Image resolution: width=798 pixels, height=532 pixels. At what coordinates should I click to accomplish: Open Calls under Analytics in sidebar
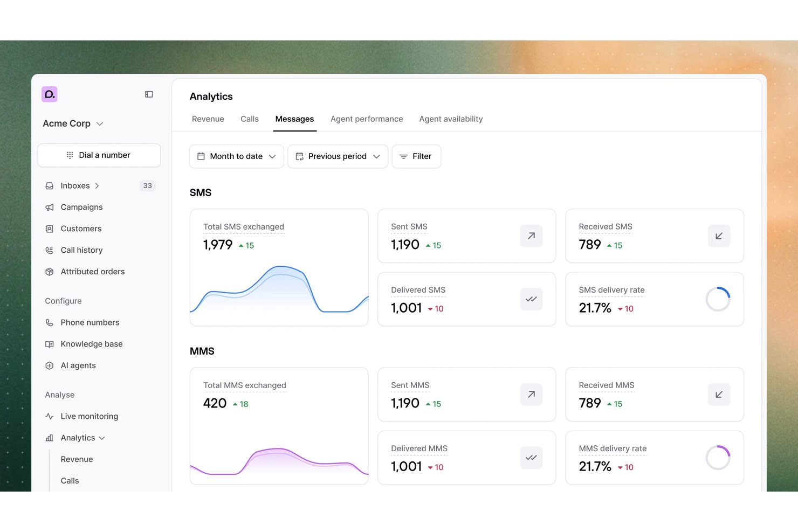[x=70, y=481]
